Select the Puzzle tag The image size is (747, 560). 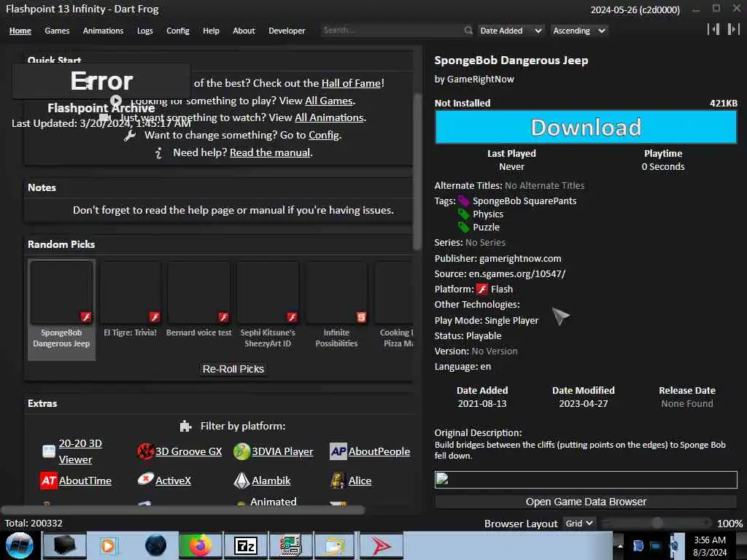click(x=486, y=227)
